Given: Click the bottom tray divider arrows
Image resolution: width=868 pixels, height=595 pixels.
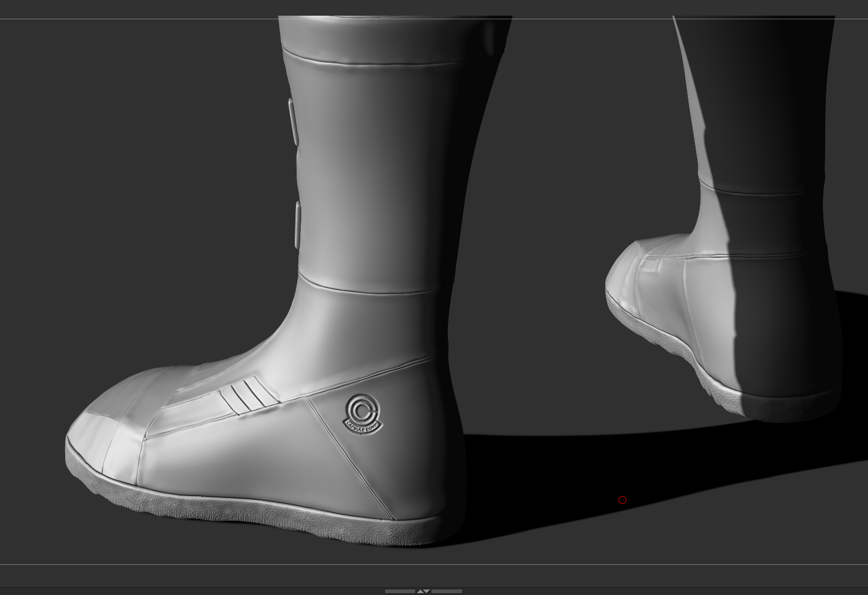Looking at the screenshot, I should (x=423, y=591).
